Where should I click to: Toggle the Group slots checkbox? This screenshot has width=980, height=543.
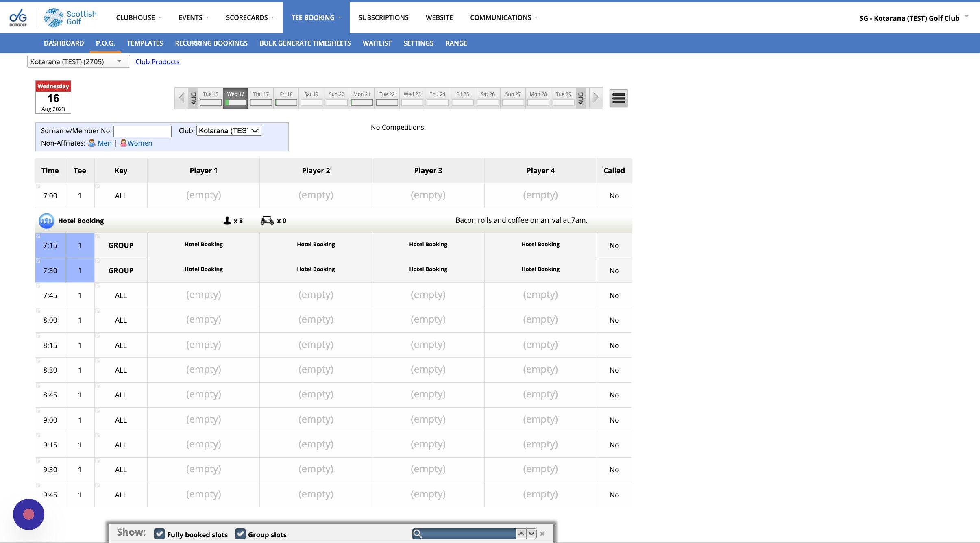pos(240,534)
